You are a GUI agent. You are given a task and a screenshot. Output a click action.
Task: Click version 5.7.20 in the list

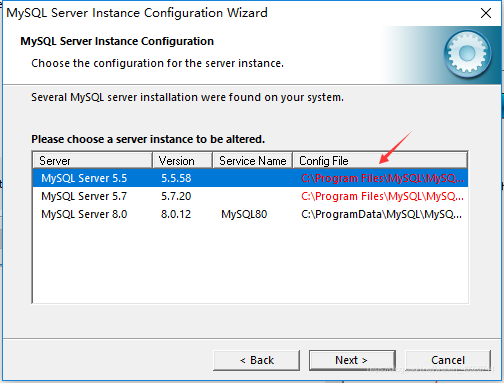tap(176, 196)
